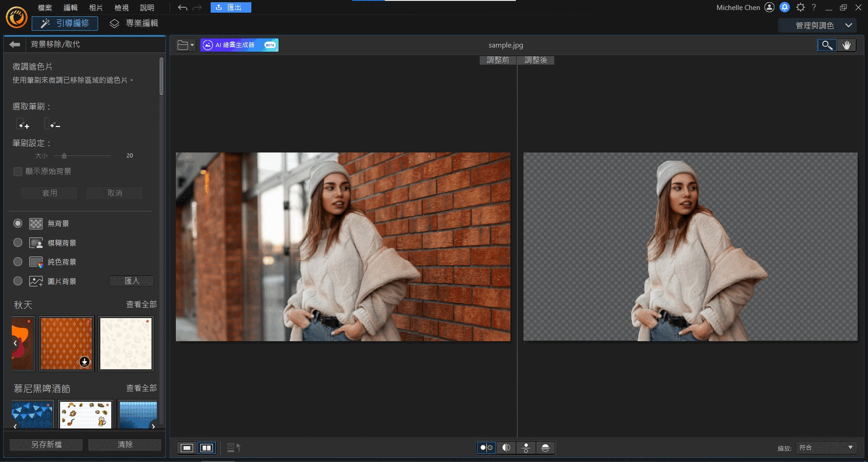Pick the 純色背景 color swatch icon
This screenshot has height=462, width=868.
coord(36,262)
